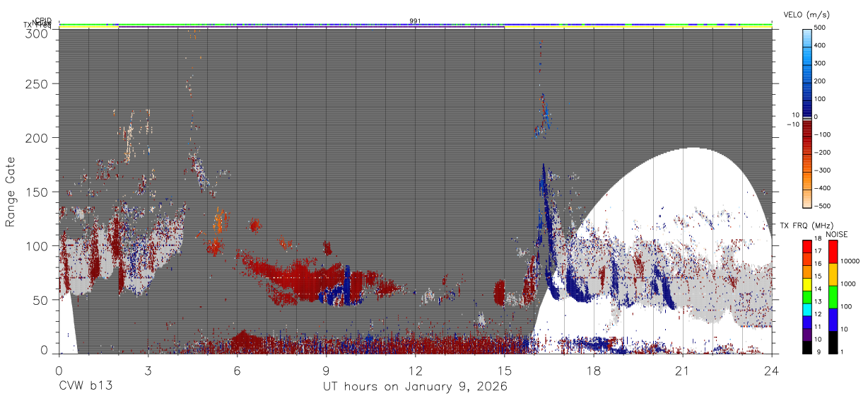Click the '1000' label on NOISE scale
Screen dimensions: 868x401
click(850, 285)
